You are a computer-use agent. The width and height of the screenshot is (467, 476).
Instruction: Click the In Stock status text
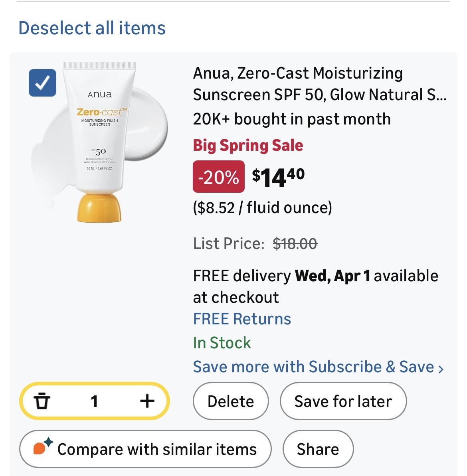(x=222, y=343)
